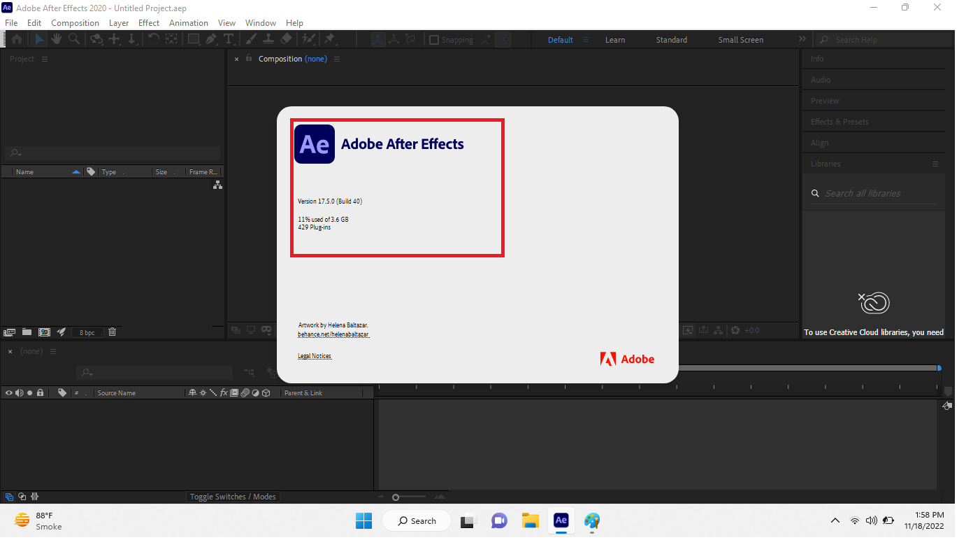Click the Lock column header in timeline
980x547 pixels.
[40, 393]
